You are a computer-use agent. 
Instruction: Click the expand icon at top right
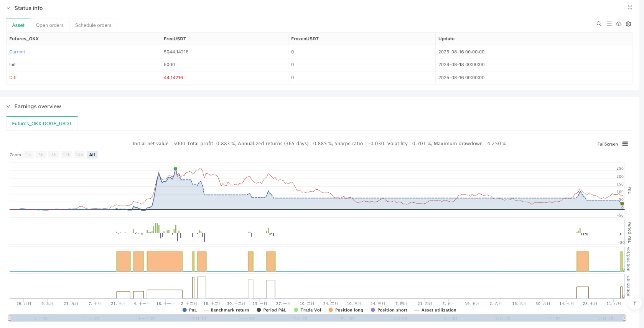[629, 7]
